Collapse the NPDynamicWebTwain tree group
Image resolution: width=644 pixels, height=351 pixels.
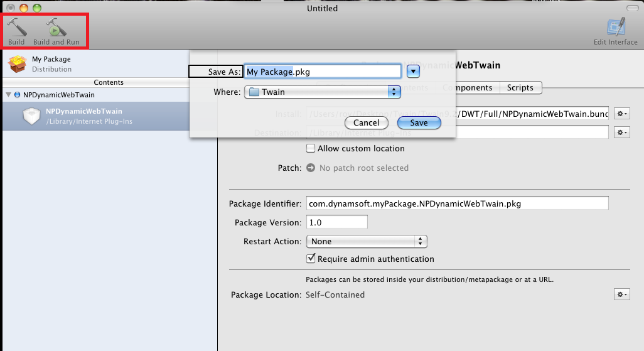tap(8, 95)
